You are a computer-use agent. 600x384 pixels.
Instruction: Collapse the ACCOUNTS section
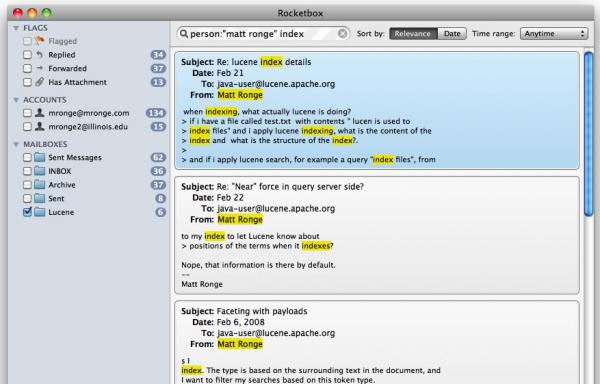pyautogui.click(x=16, y=100)
